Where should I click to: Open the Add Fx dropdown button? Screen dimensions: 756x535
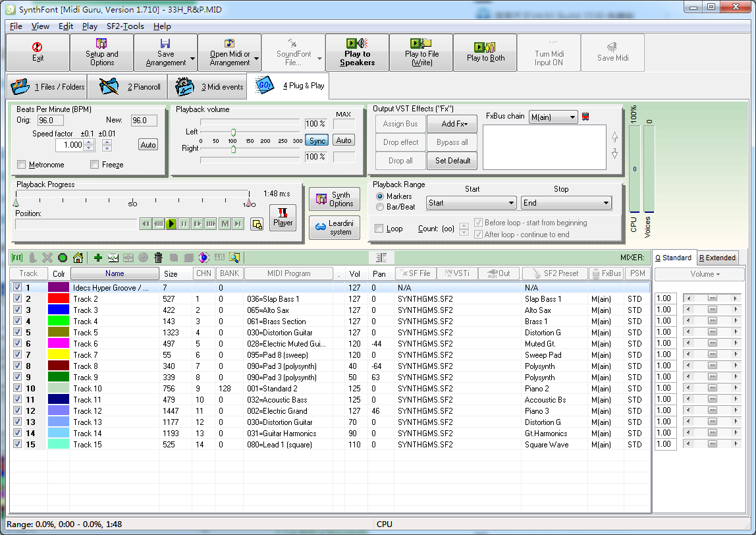[x=452, y=124]
